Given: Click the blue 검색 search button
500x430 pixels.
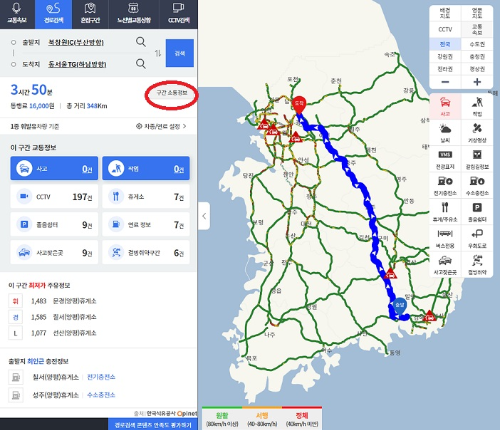Looking at the screenshot, I should point(180,53).
